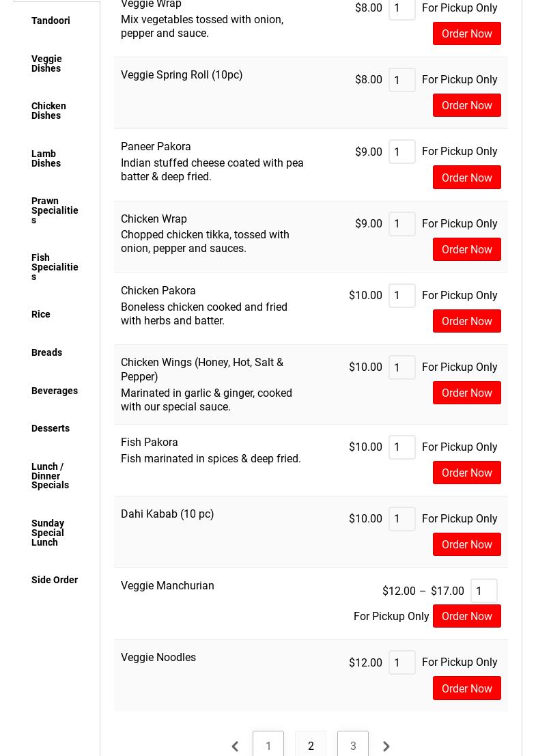Order the Veggie Spring Roll now
Viewport: 536px width, 756px height.
pos(466,105)
